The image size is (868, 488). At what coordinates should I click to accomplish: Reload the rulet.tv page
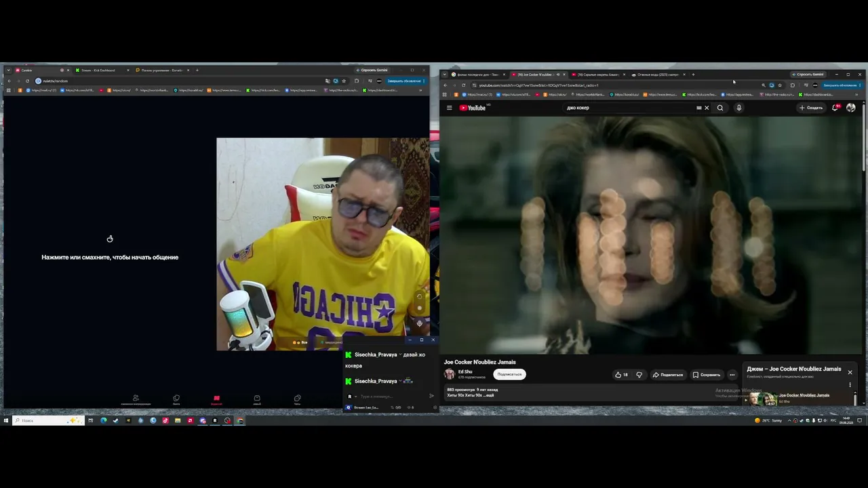pos(27,81)
